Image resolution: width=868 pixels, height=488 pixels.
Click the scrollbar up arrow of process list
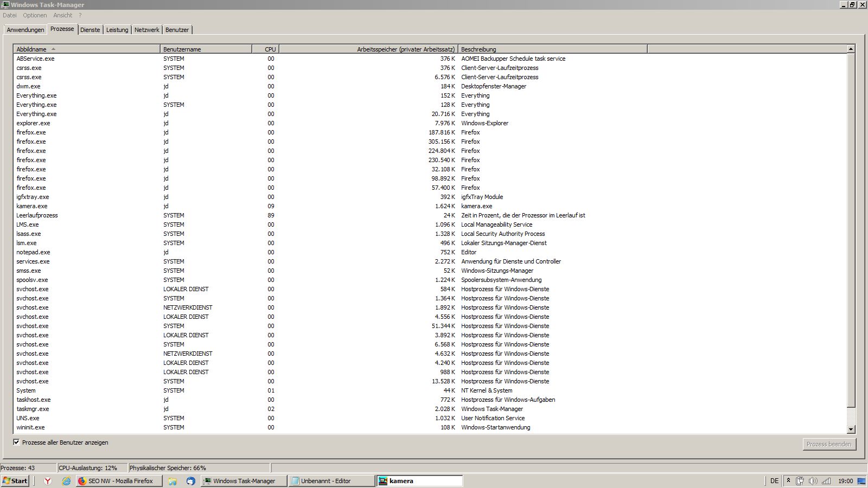pos(851,49)
